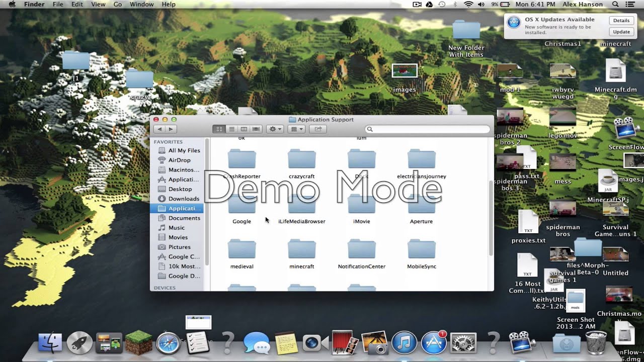Open the View menu
The height and width of the screenshot is (362, 644).
98,5
